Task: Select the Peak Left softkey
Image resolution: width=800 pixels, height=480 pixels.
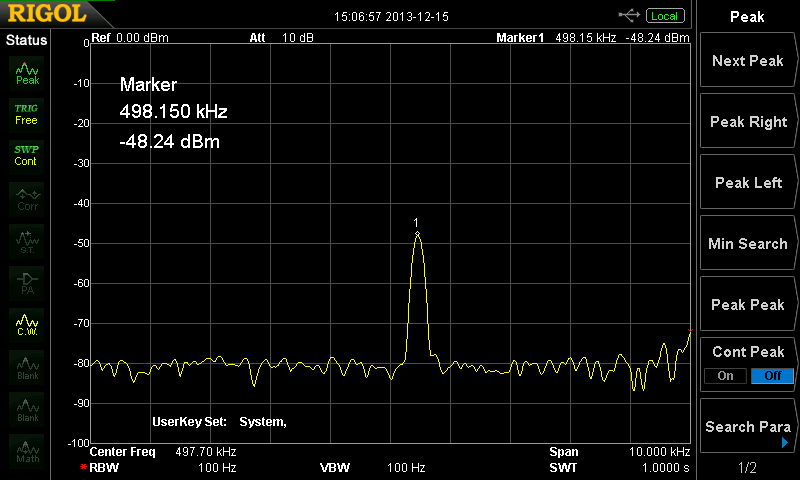Action: (747, 183)
